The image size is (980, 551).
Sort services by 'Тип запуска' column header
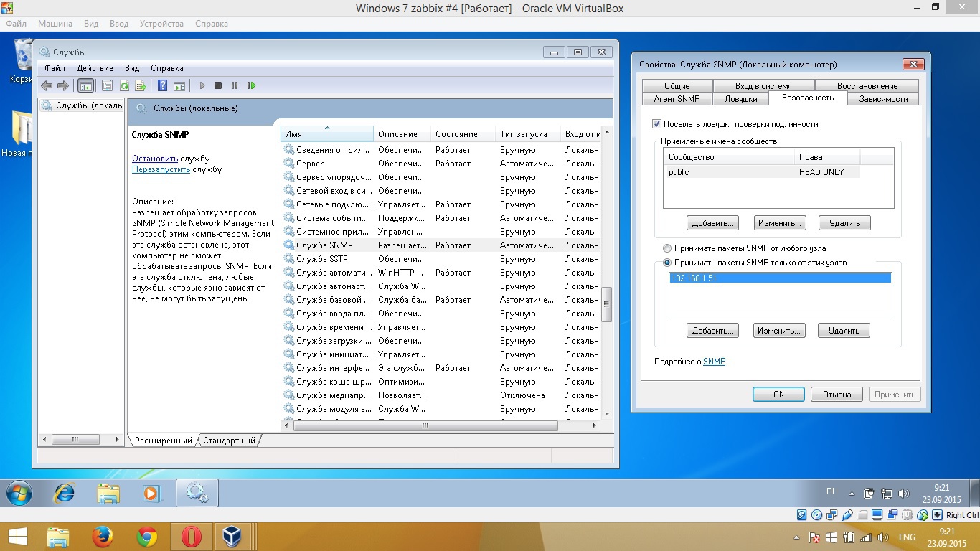click(x=528, y=134)
